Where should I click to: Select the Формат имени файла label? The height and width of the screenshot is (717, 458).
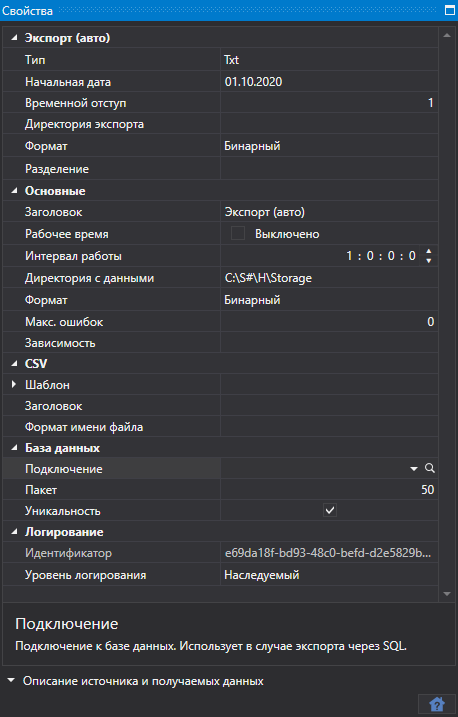(x=84, y=427)
